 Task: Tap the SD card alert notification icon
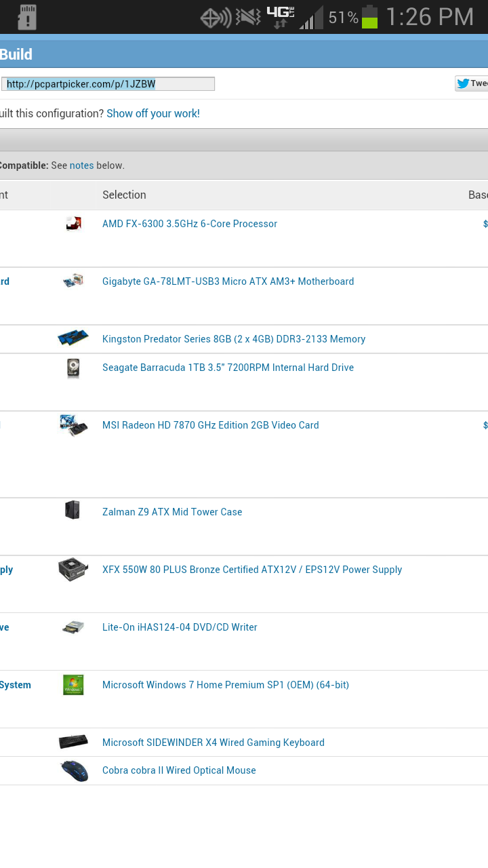(x=26, y=18)
